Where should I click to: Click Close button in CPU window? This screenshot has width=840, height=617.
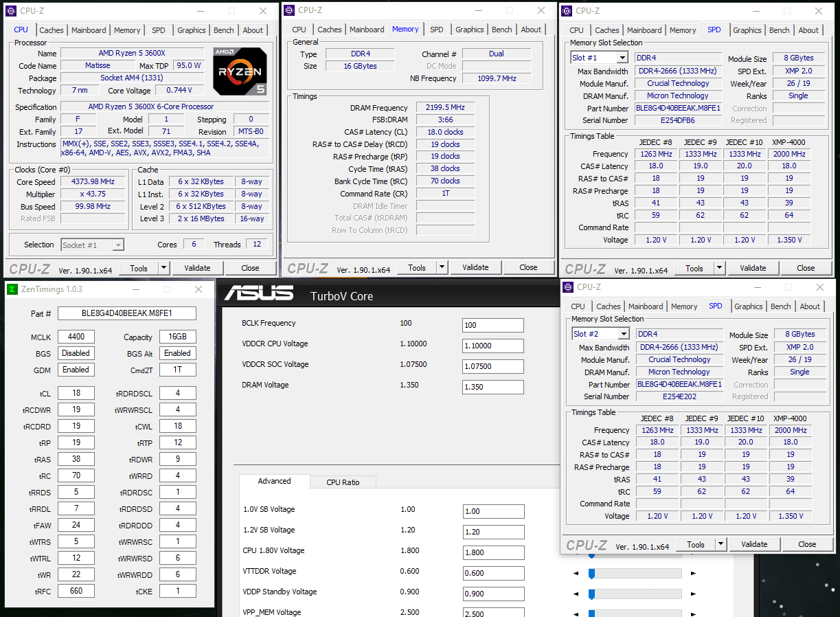coord(251,268)
